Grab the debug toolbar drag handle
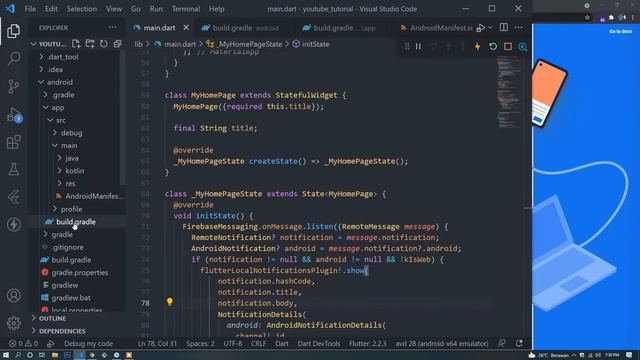Viewport: 640px width, 360px height. click(x=407, y=47)
